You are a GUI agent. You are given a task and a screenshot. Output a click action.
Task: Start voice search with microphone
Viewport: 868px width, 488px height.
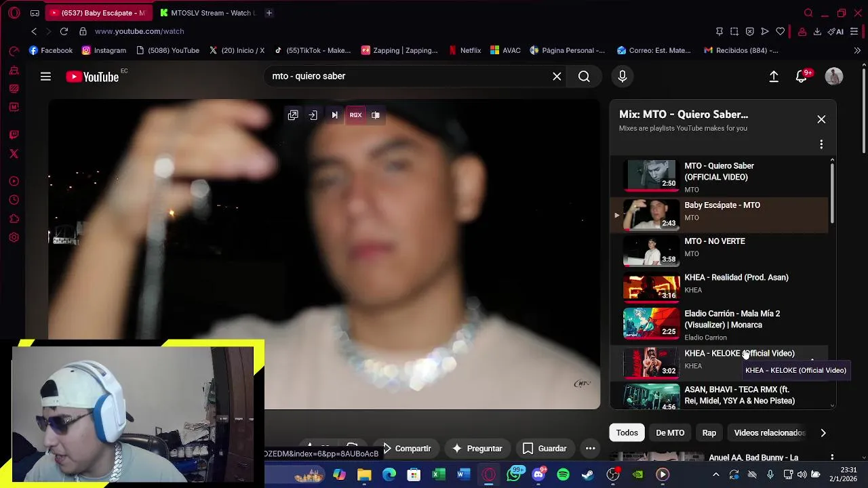point(623,77)
